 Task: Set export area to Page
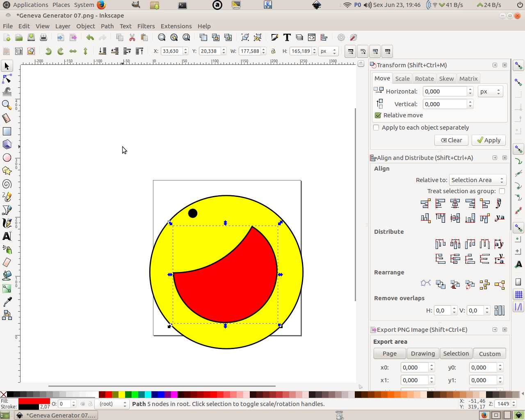click(390, 354)
